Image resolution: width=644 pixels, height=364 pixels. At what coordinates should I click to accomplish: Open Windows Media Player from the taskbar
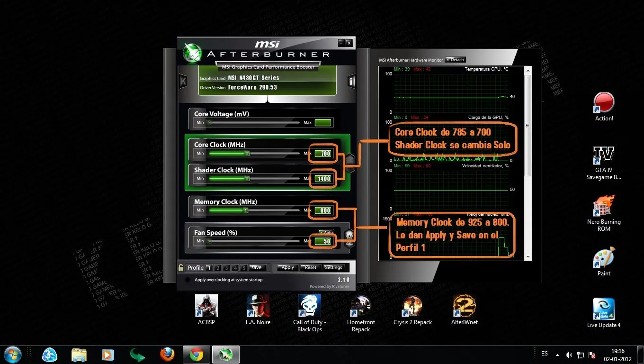click(108, 355)
